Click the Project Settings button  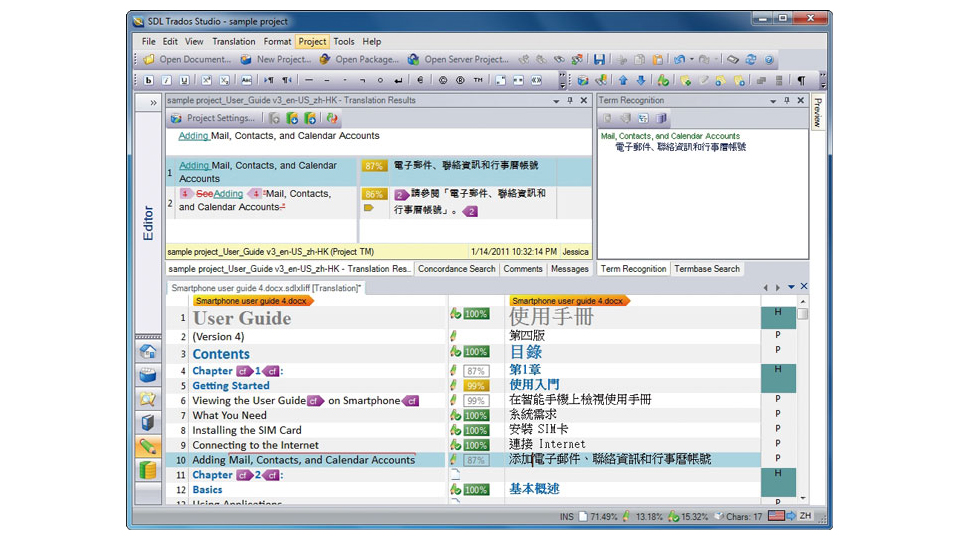click(213, 118)
